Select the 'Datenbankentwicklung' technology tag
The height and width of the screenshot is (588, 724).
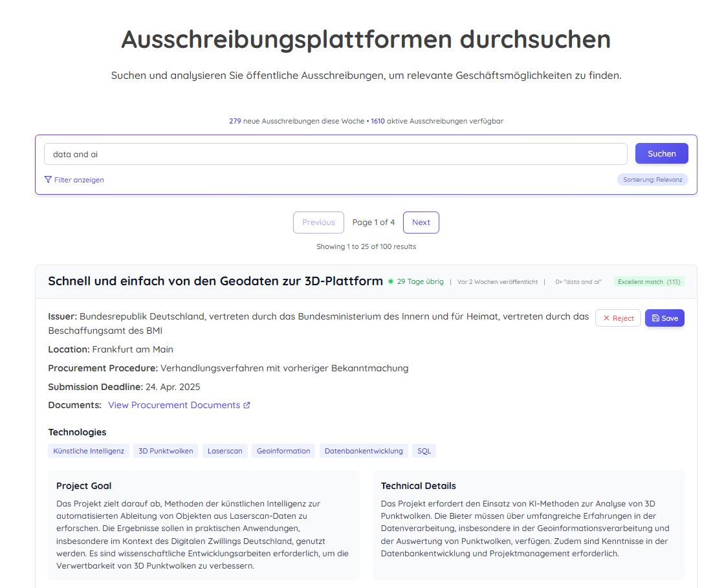coord(364,451)
